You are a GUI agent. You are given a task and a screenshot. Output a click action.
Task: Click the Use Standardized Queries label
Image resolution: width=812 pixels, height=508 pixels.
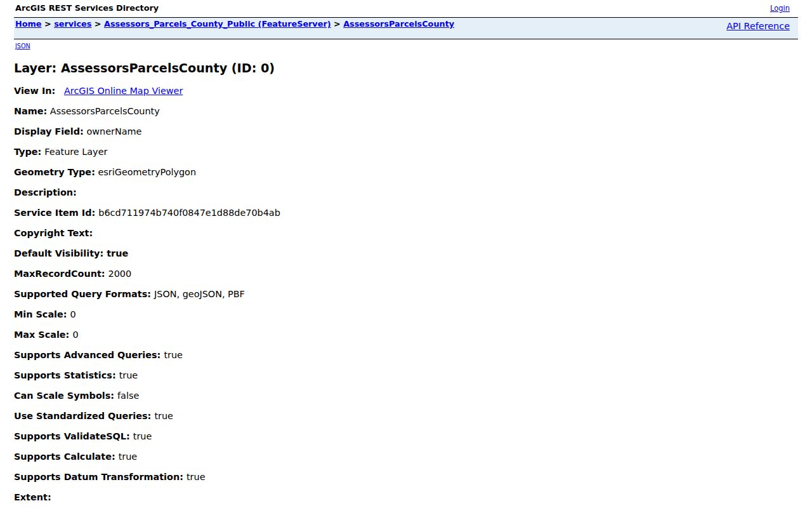click(x=82, y=416)
